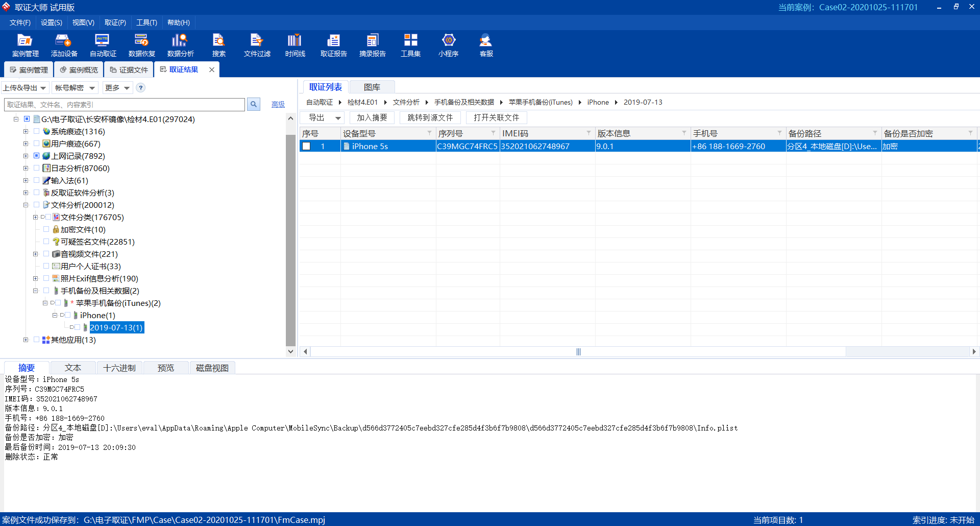The image size is (980, 526).
Task: Click the 其他应用 node icon
Action: pyautogui.click(x=46, y=340)
